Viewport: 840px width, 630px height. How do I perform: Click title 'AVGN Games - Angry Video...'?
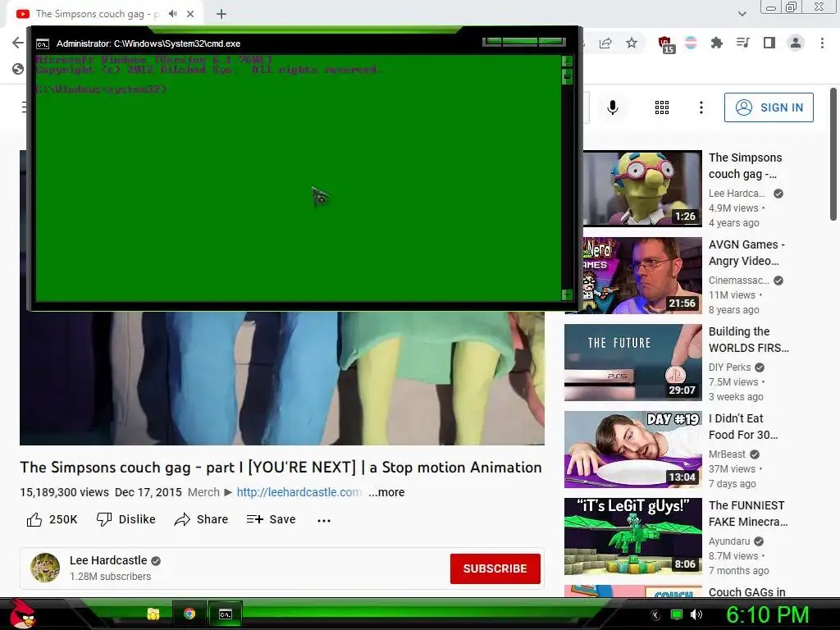pyautogui.click(x=746, y=253)
